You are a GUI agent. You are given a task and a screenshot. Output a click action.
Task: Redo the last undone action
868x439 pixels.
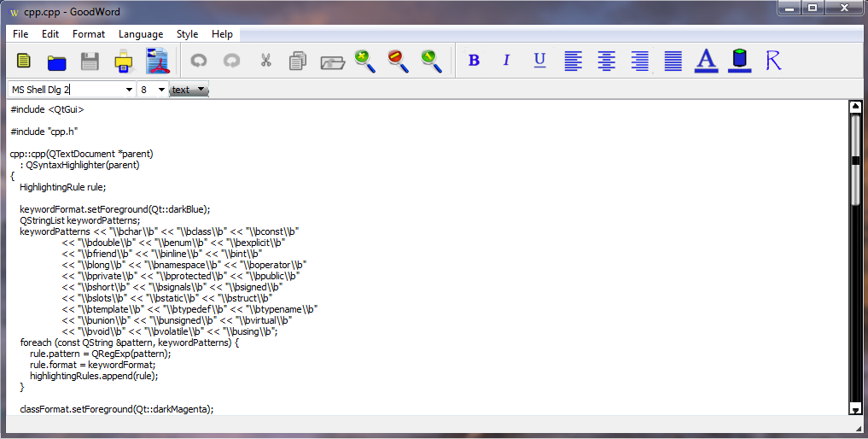tap(231, 60)
